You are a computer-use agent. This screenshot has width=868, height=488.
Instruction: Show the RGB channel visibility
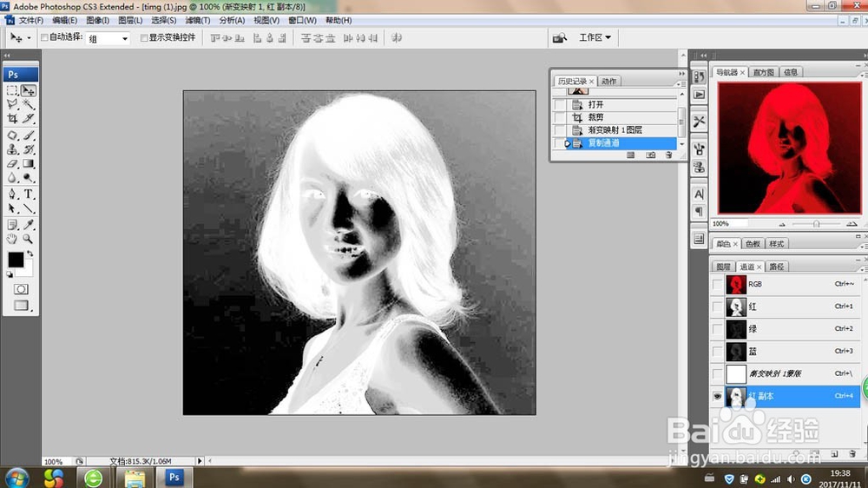(x=718, y=284)
